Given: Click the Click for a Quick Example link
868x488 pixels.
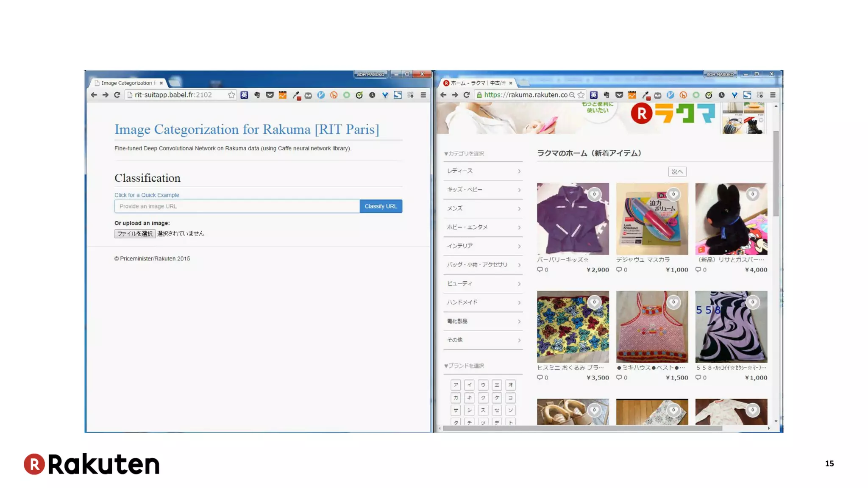Looking at the screenshot, I should point(147,195).
